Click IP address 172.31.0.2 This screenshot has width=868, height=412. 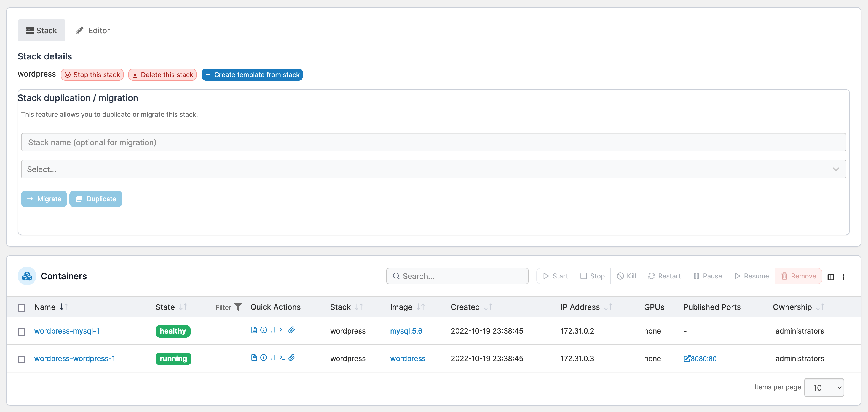pyautogui.click(x=577, y=331)
